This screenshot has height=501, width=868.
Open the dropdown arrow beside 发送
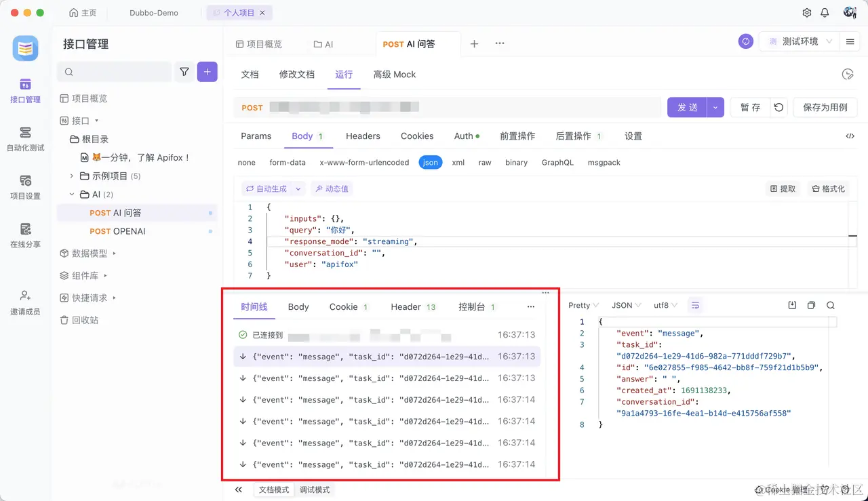click(x=715, y=107)
